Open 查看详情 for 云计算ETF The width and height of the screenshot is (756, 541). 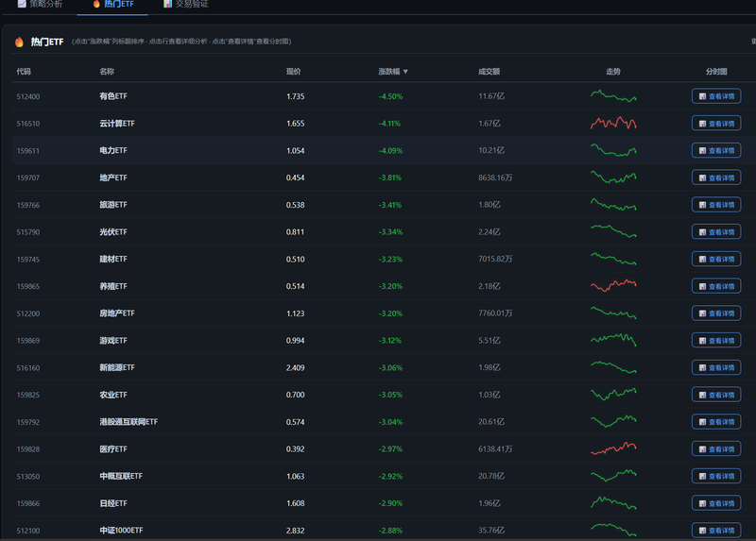pos(716,124)
